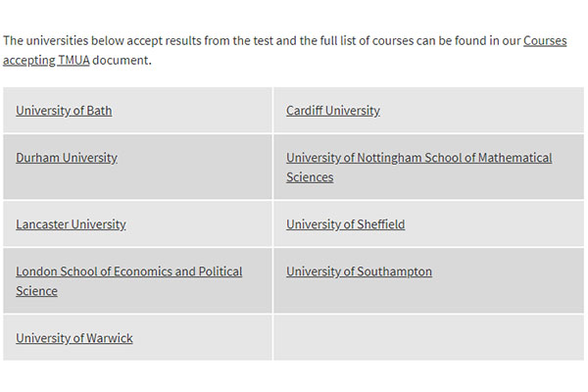Image resolution: width=588 pixels, height=392 pixels.
Task: Click blank space right of University of Sheffield
Action: (493, 224)
